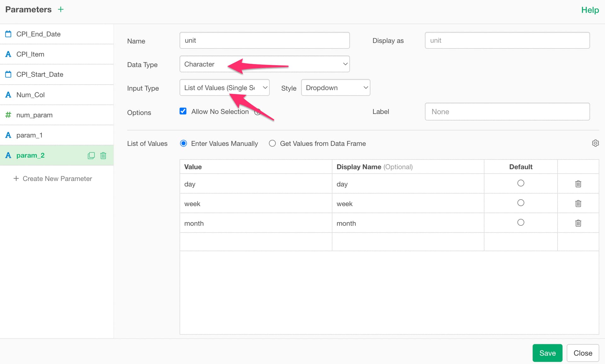Screen dimensions: 605x364
Task: Open the Style dropdown
Action: click(x=336, y=88)
